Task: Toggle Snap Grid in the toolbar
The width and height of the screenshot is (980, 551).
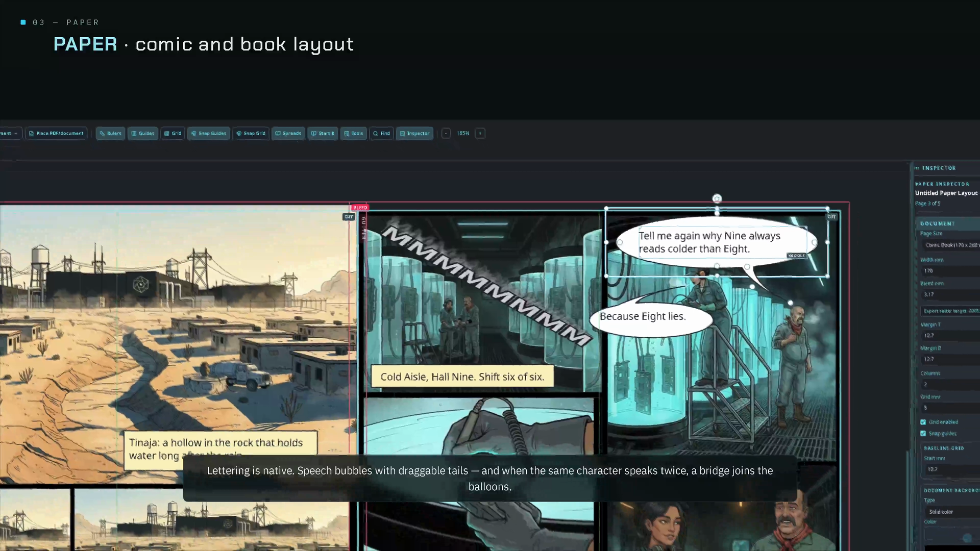Action: [251, 134]
